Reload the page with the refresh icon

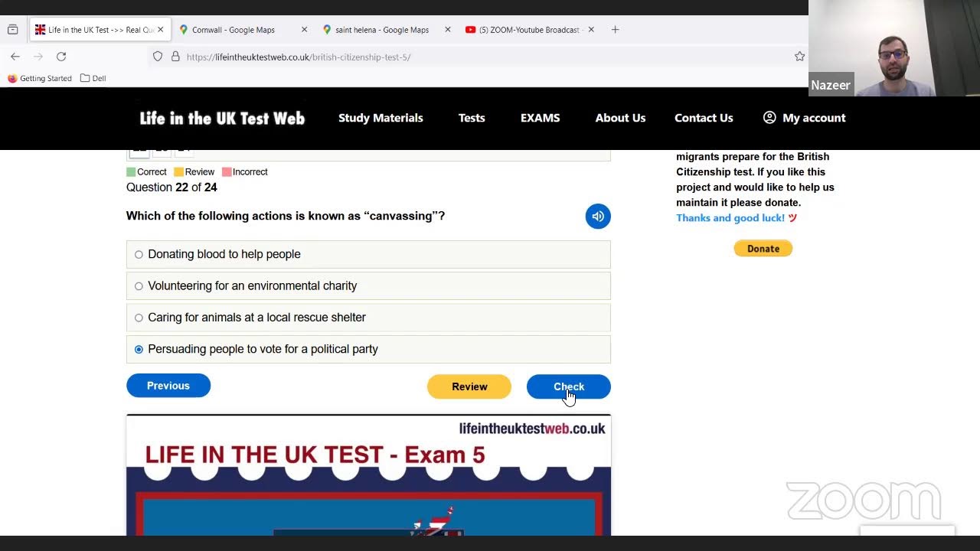61,57
